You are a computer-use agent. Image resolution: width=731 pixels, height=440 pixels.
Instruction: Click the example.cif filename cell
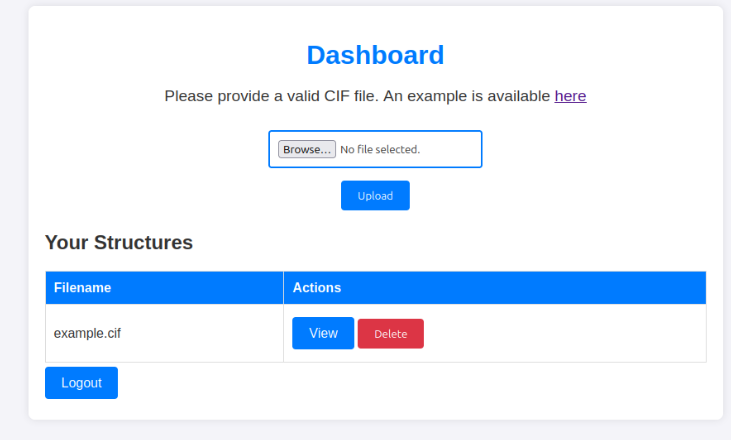coord(87,333)
